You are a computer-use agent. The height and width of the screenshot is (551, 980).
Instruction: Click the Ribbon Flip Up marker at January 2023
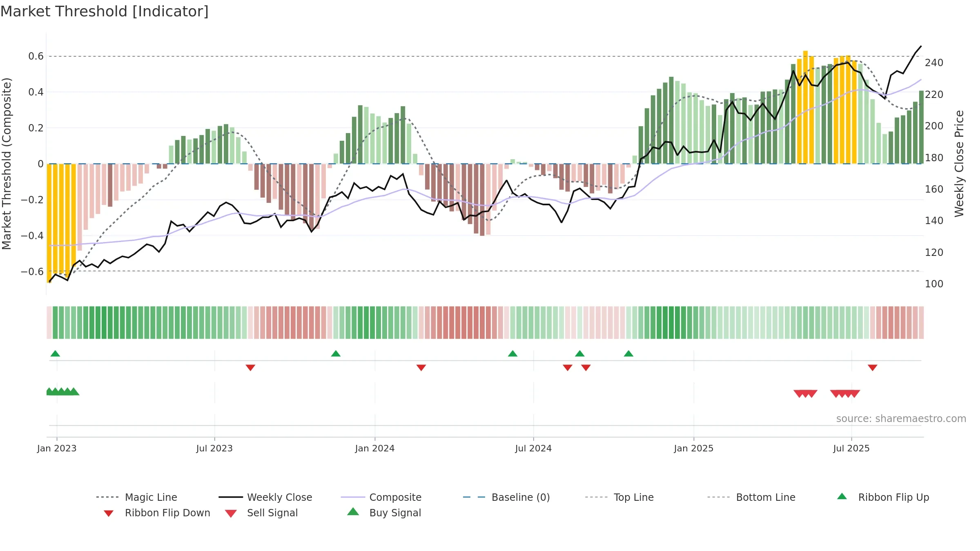click(x=55, y=353)
